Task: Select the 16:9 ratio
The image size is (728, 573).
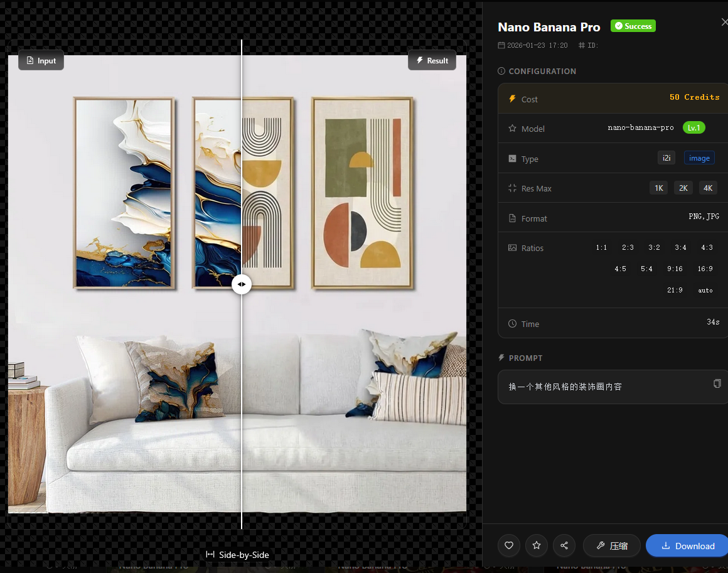Action: coord(705,269)
